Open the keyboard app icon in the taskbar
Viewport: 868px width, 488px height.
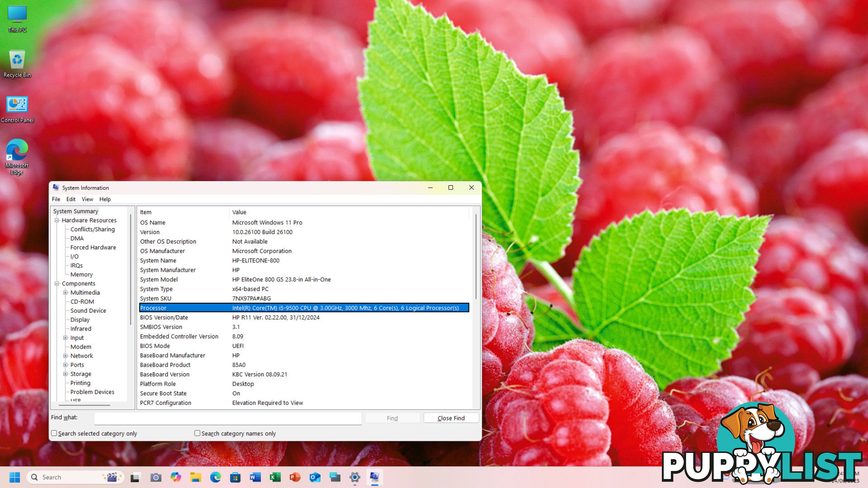point(335,477)
